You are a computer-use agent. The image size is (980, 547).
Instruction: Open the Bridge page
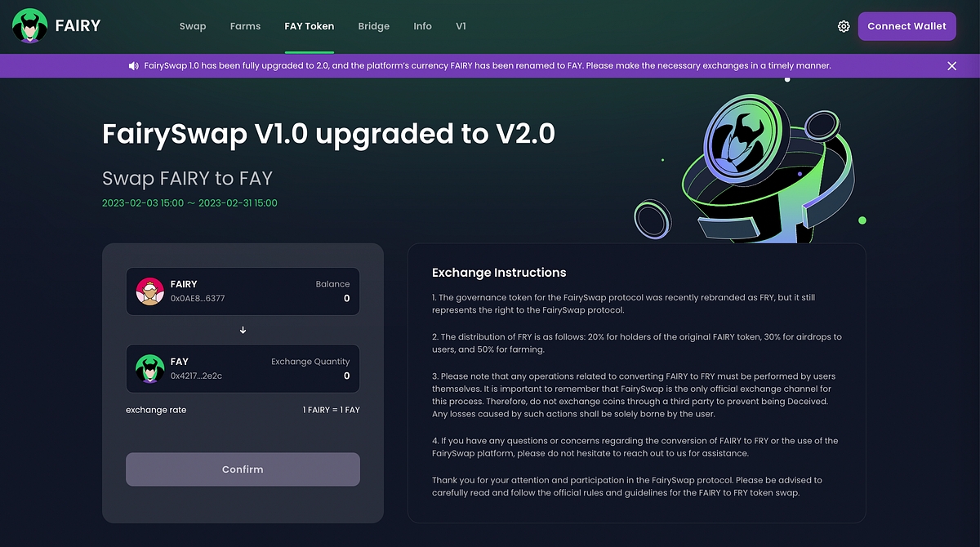pyautogui.click(x=373, y=26)
